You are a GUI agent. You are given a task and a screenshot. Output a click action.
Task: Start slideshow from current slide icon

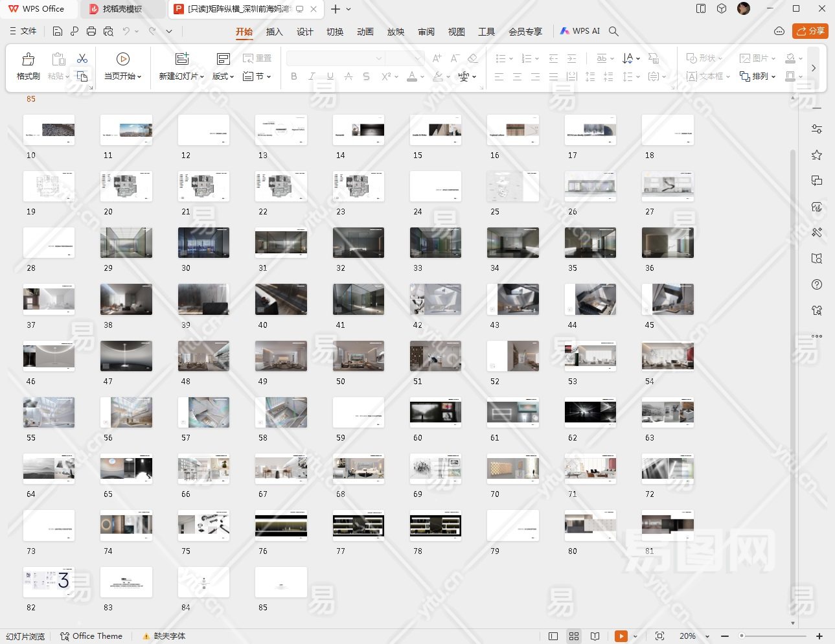click(x=122, y=60)
